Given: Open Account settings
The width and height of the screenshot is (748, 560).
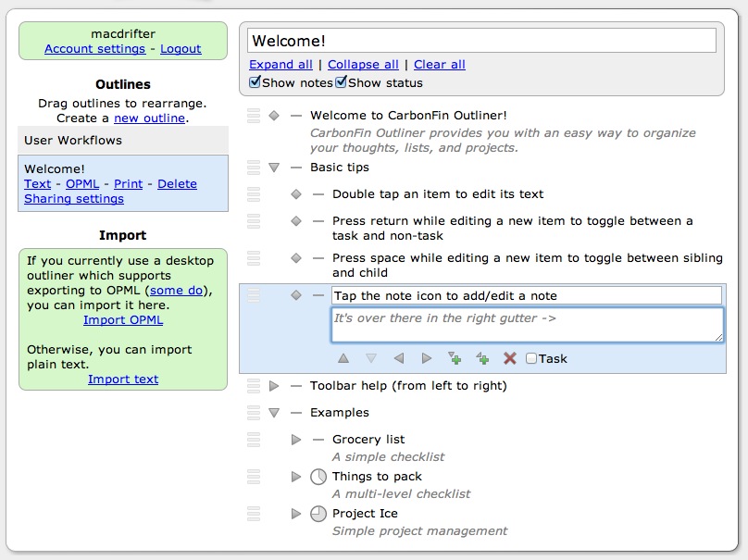Looking at the screenshot, I should (95, 49).
